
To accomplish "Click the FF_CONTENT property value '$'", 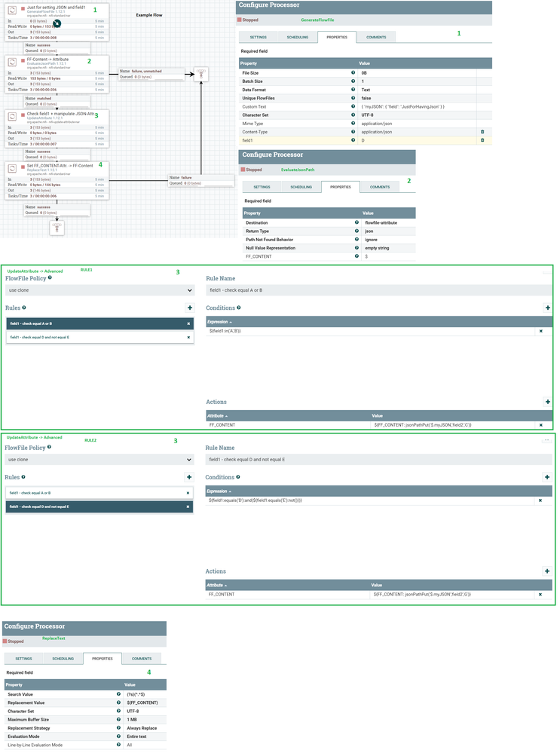I will 366,256.
